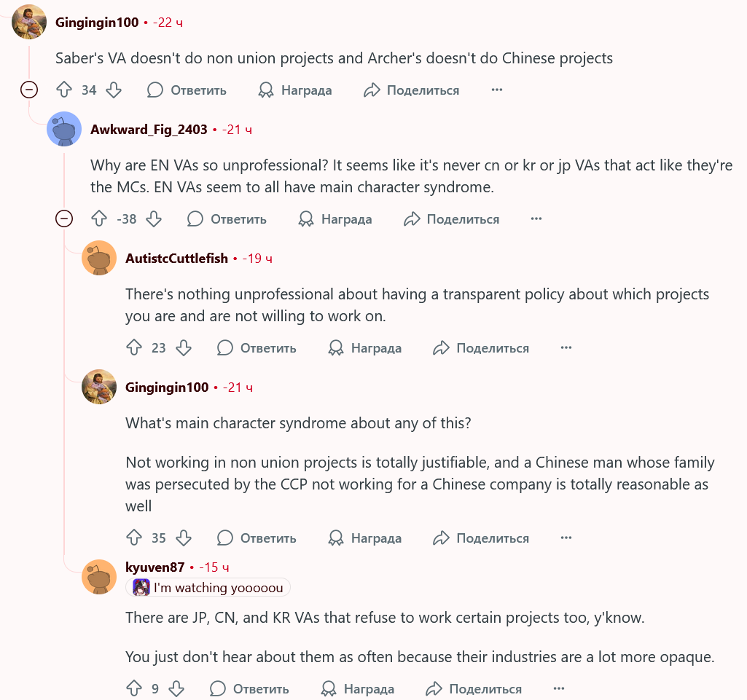Click the top Gingingin100 avatar picture
Screen dimensions: 747x700
pyautogui.click(x=29, y=22)
